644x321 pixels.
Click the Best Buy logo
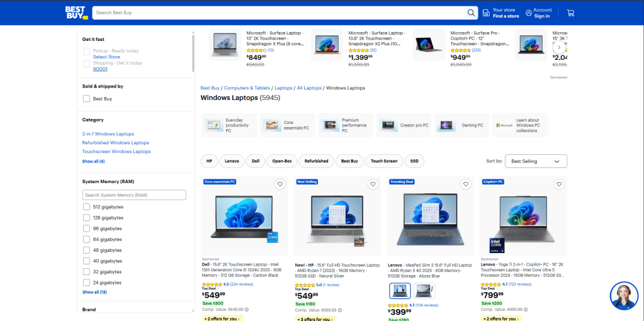coord(76,13)
